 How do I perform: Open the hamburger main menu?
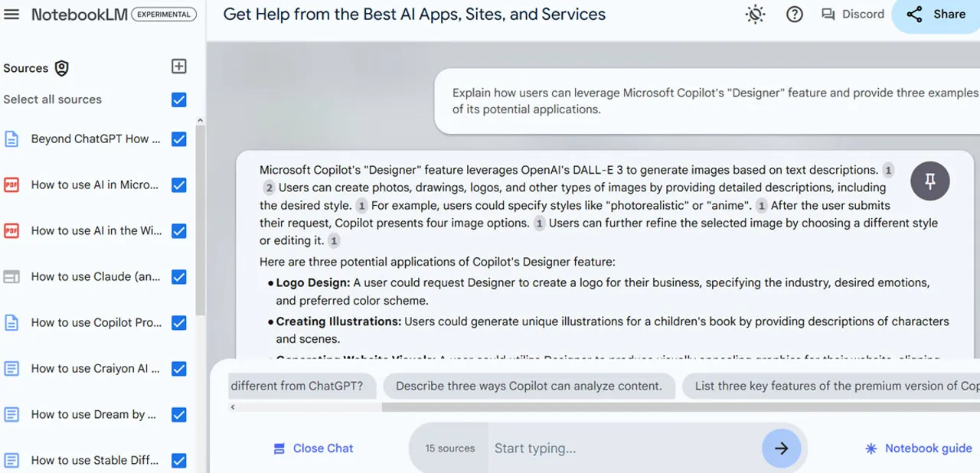point(11,15)
